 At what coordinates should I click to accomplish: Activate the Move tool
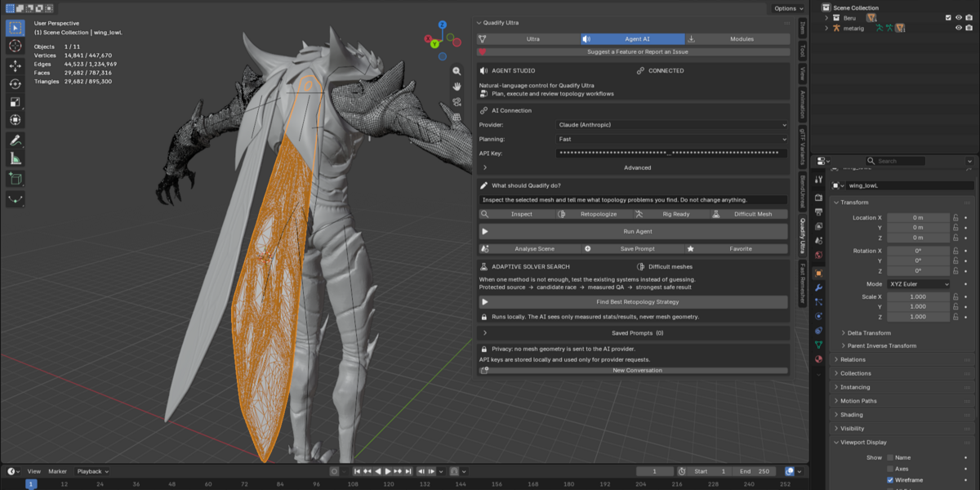coord(16,65)
